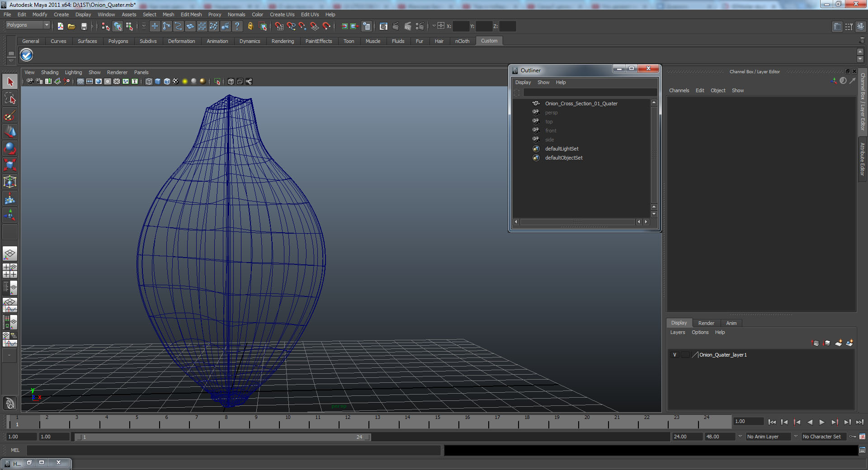Toggle display type box of Onion_Quater_layer1
Screen dimensions: 868x470
pos(685,355)
